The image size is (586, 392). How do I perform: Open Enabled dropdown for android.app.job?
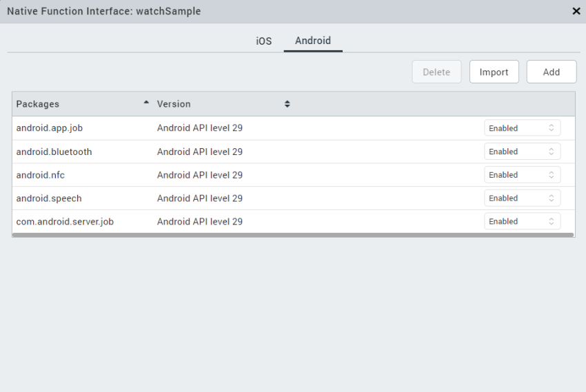coord(522,128)
